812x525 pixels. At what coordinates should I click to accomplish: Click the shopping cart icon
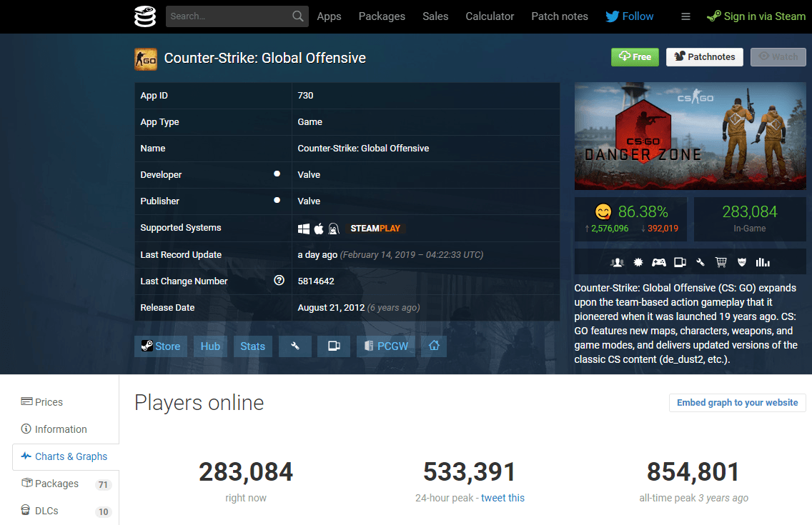click(x=721, y=262)
